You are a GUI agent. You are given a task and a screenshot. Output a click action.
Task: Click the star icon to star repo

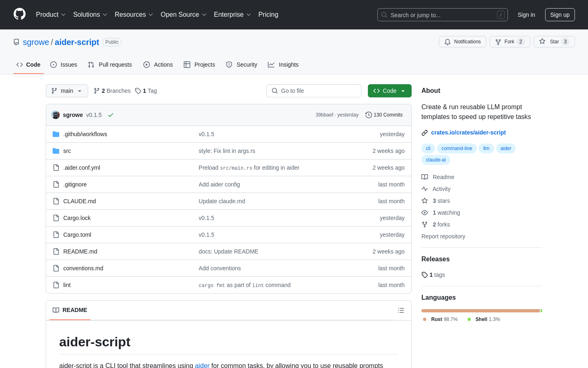(x=542, y=41)
